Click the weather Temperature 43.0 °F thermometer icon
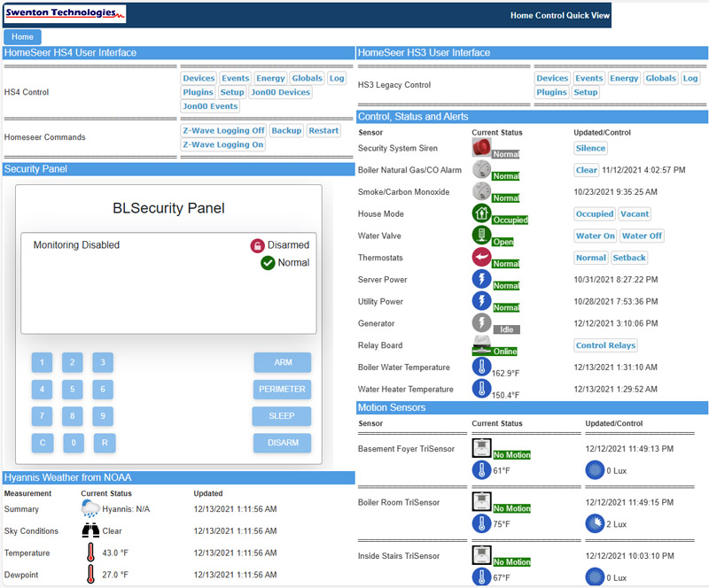 [x=91, y=553]
